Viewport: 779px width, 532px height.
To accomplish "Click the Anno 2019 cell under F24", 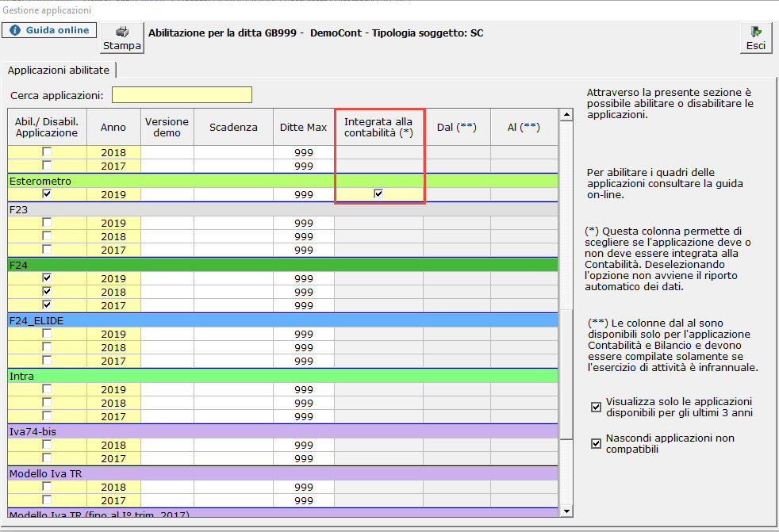I will 113,278.
